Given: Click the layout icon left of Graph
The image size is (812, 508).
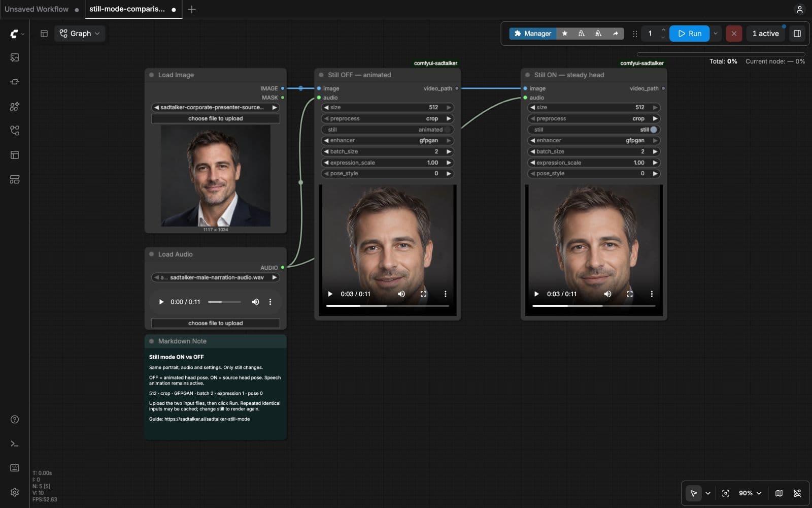Looking at the screenshot, I should [44, 34].
